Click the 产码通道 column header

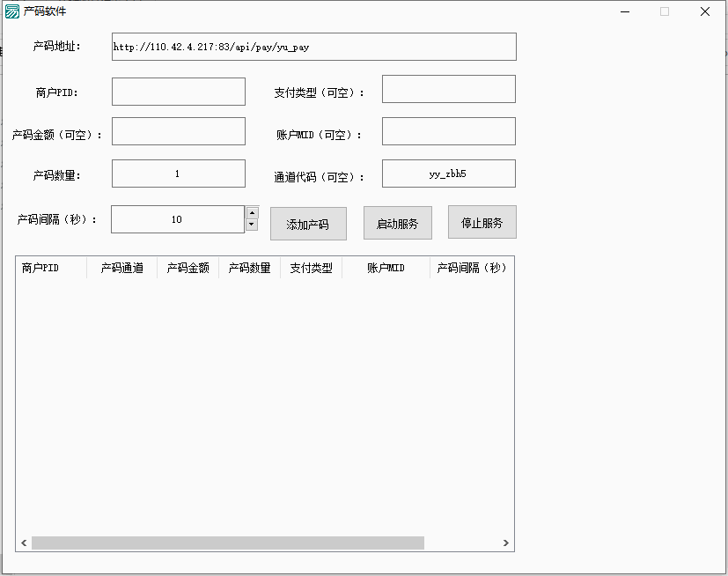[121, 268]
